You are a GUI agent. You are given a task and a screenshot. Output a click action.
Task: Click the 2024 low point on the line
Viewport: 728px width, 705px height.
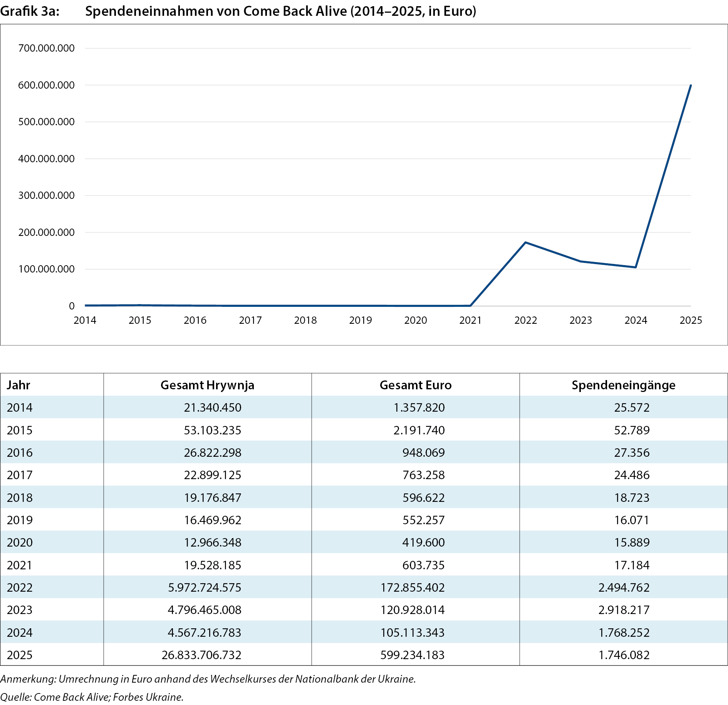(x=636, y=267)
